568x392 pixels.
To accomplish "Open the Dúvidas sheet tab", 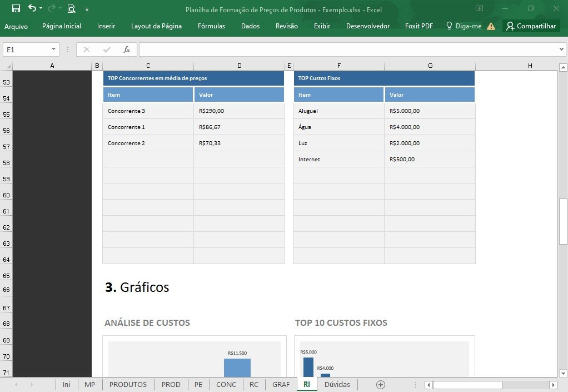I will tap(337, 384).
